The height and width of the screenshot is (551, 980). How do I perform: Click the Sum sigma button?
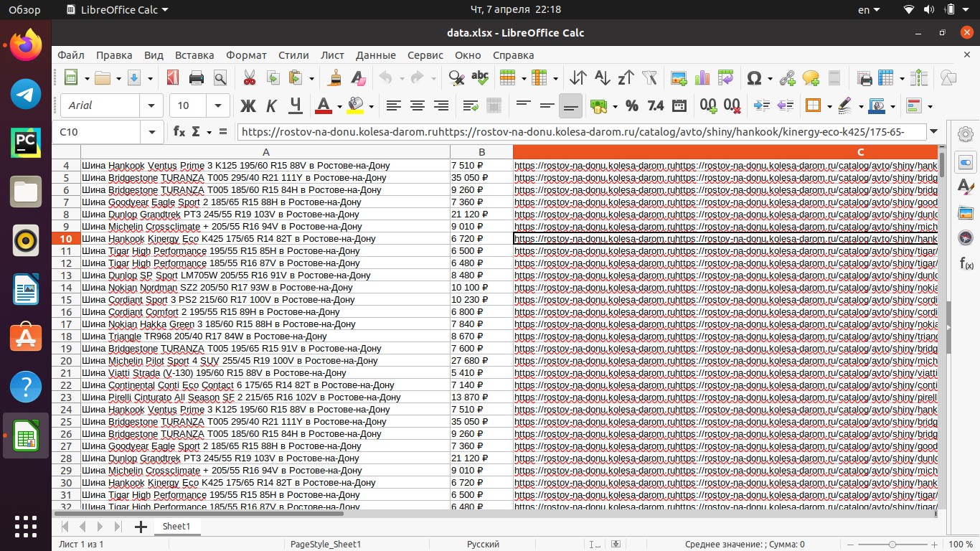197,131
